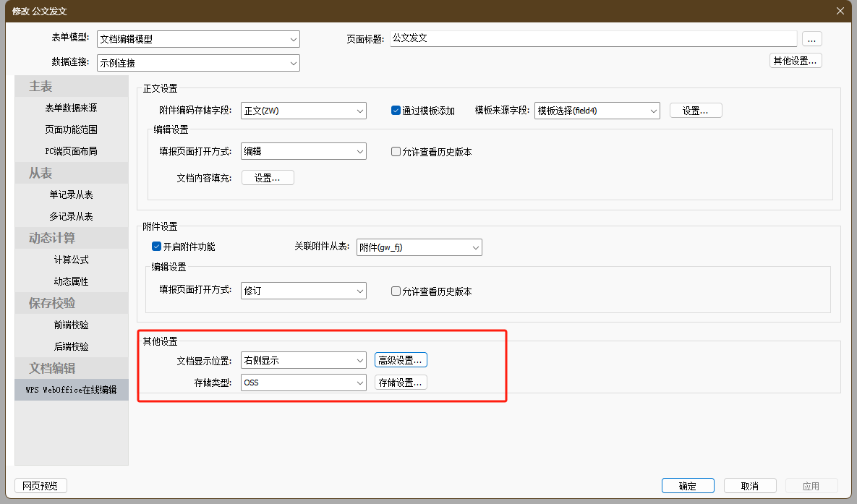The height and width of the screenshot is (504, 857).
Task: Expand the 模板来源字段 dropdown
Action: [597, 111]
